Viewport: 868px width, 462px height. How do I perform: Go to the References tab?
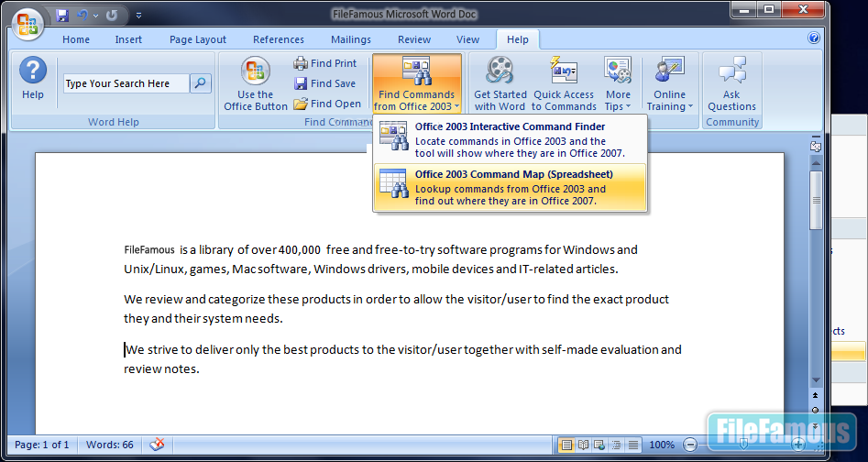(x=279, y=39)
